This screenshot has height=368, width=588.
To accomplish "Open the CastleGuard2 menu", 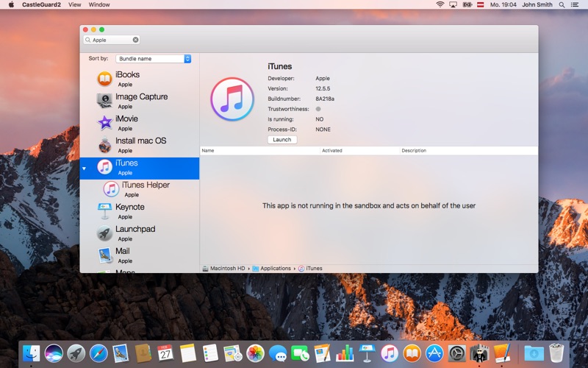I will (41, 4).
